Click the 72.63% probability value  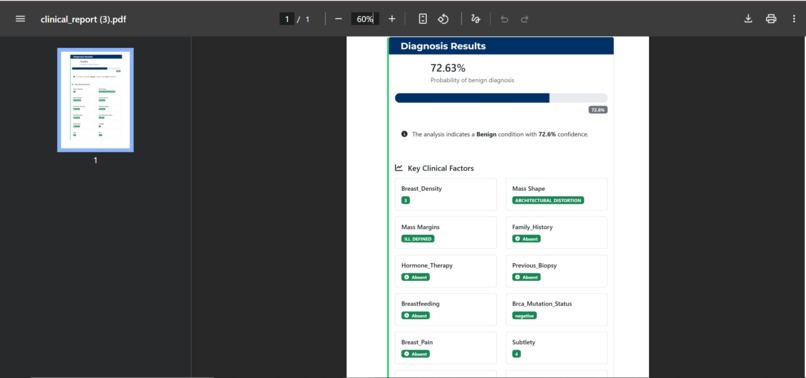[448, 68]
